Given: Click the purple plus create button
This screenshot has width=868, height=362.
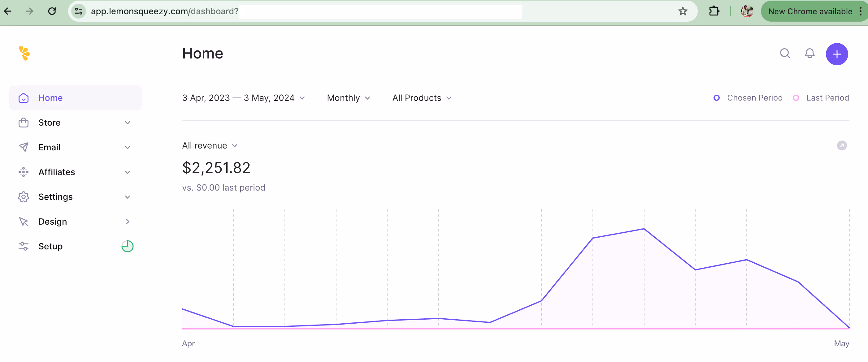Looking at the screenshot, I should click(837, 54).
